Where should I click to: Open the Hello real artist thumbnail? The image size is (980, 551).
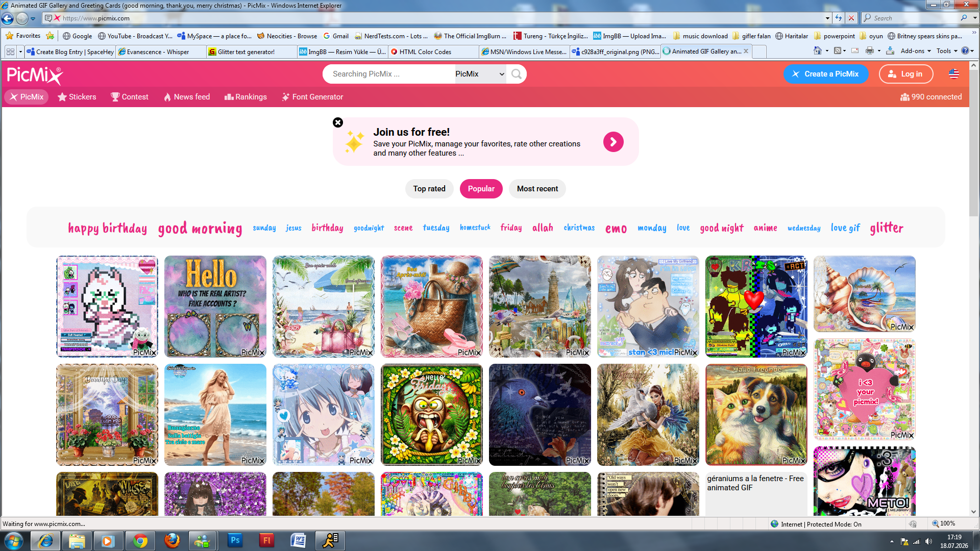215,307
